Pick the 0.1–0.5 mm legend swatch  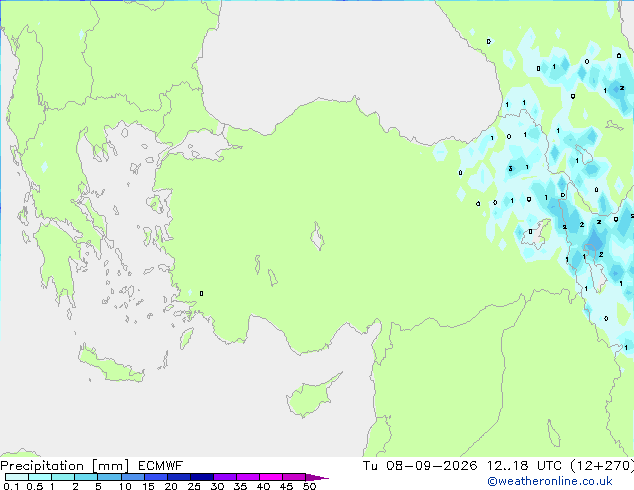(17, 477)
